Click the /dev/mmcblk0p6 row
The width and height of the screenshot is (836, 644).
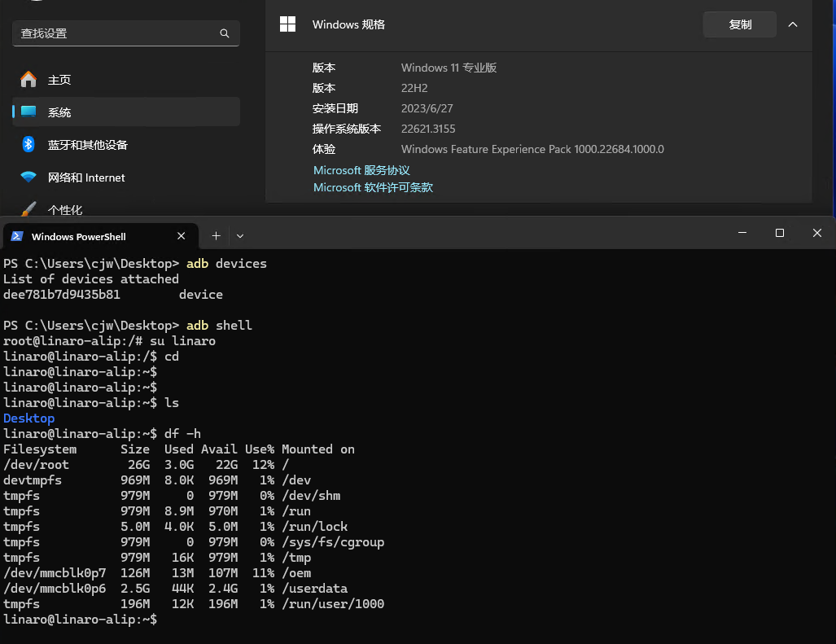[175, 589]
